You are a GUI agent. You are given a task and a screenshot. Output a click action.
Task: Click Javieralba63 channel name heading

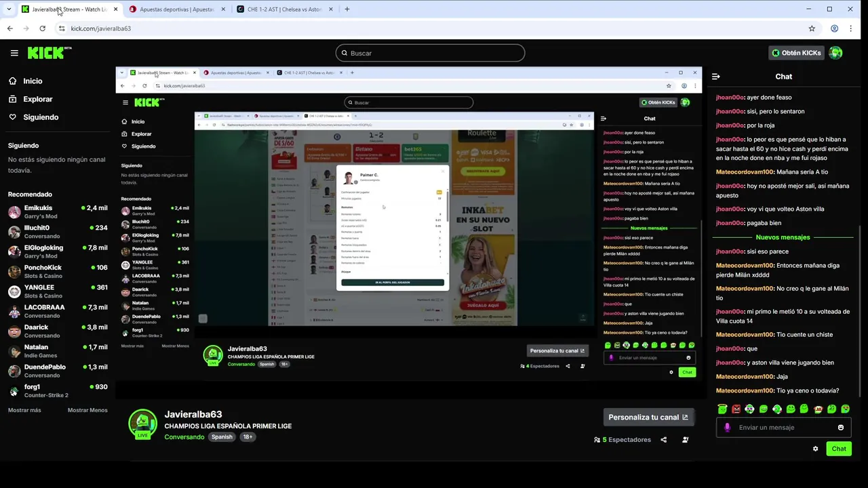click(x=193, y=415)
